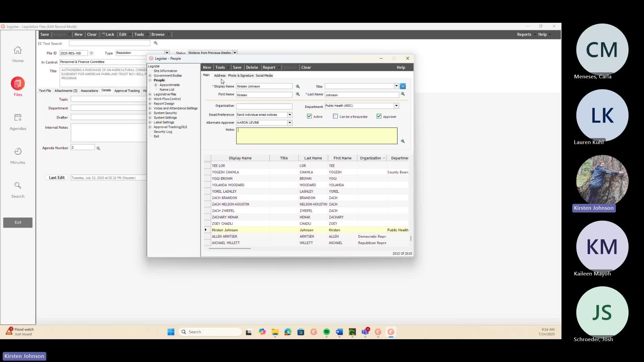Viewport: 644px width, 362px height.
Task: Open the Minutes section in the sidebar
Action: pyautogui.click(x=18, y=156)
